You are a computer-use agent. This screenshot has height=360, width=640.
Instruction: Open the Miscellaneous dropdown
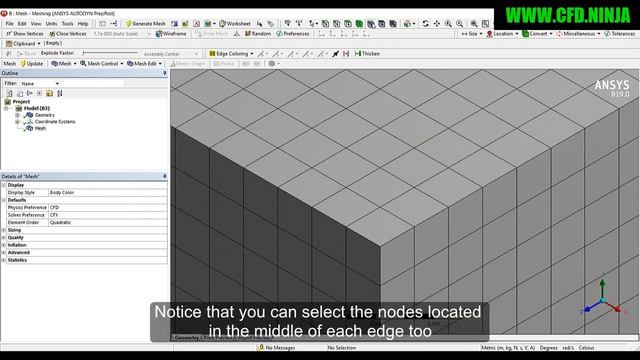578,34
